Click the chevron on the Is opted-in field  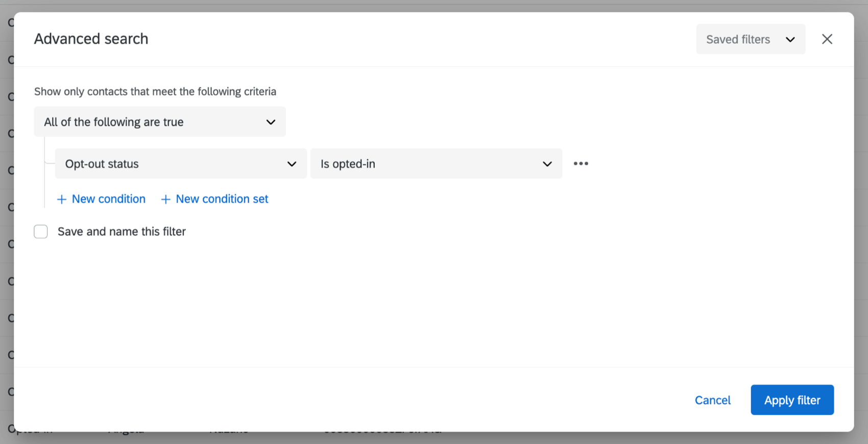[x=547, y=164]
